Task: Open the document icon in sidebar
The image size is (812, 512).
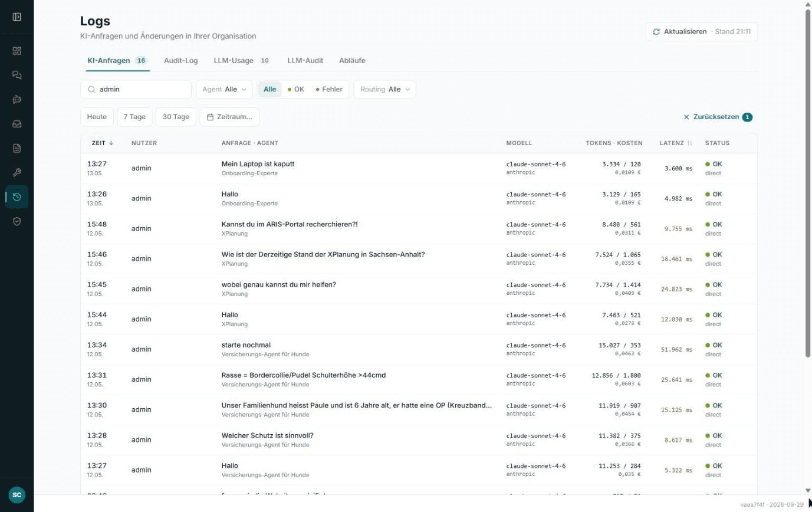Action: point(17,148)
